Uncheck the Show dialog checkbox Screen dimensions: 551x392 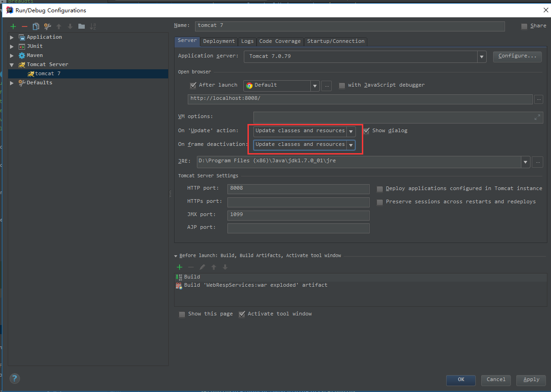tap(366, 131)
